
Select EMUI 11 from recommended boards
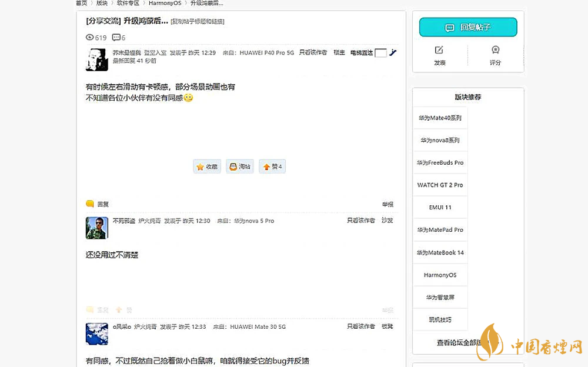(x=440, y=207)
